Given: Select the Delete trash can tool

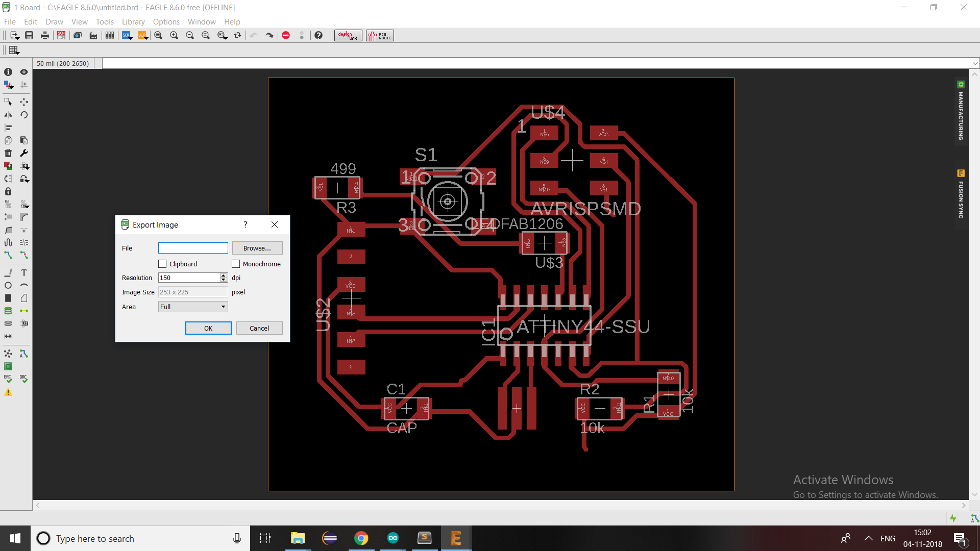Looking at the screenshot, I should point(8,153).
